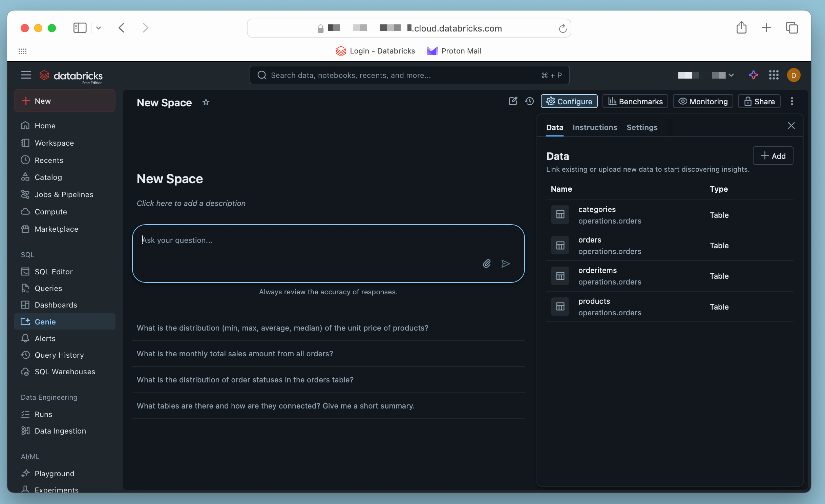Switch to the Instructions tab
The image size is (825, 504).
(595, 127)
